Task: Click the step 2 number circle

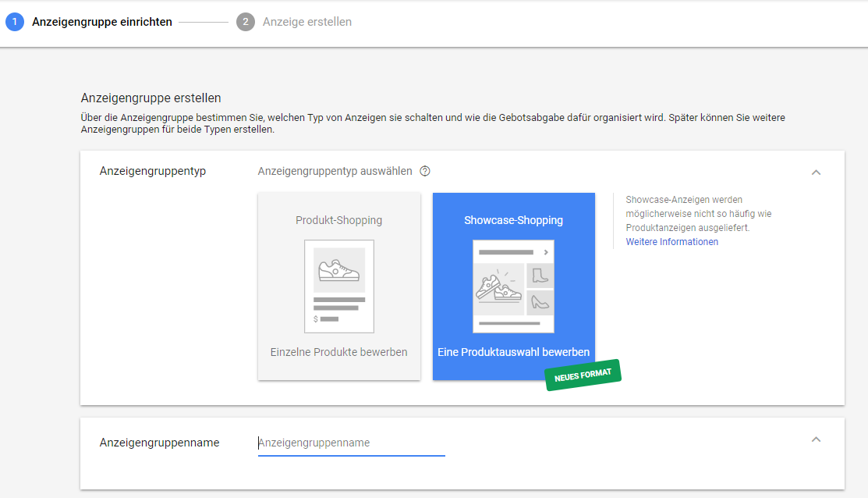Action: (246, 22)
